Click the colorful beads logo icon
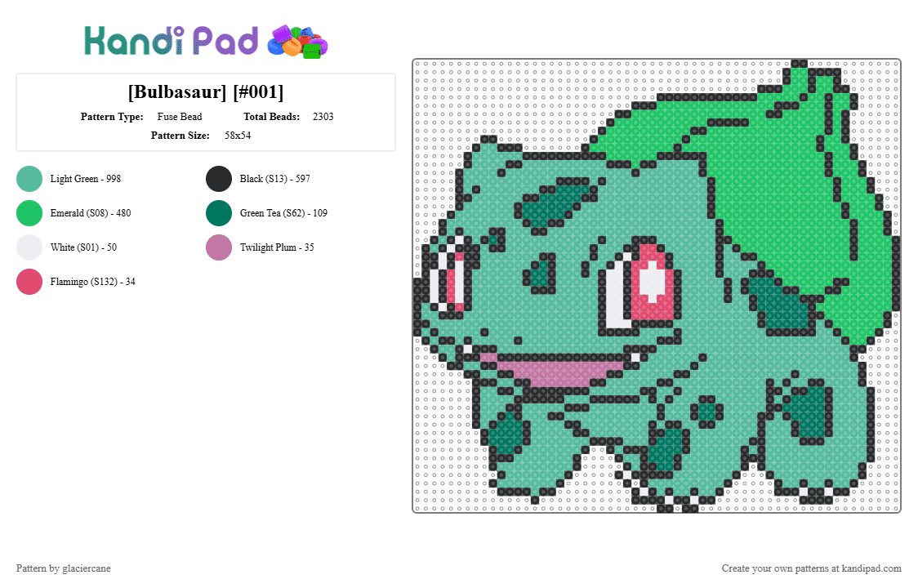Viewport: 918px width, 588px height. [297, 42]
